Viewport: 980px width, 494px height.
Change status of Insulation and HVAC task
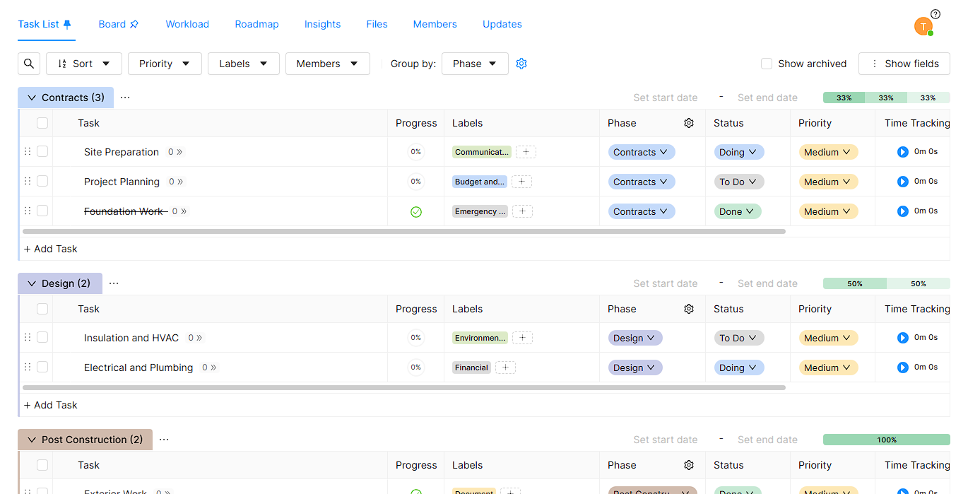738,339
